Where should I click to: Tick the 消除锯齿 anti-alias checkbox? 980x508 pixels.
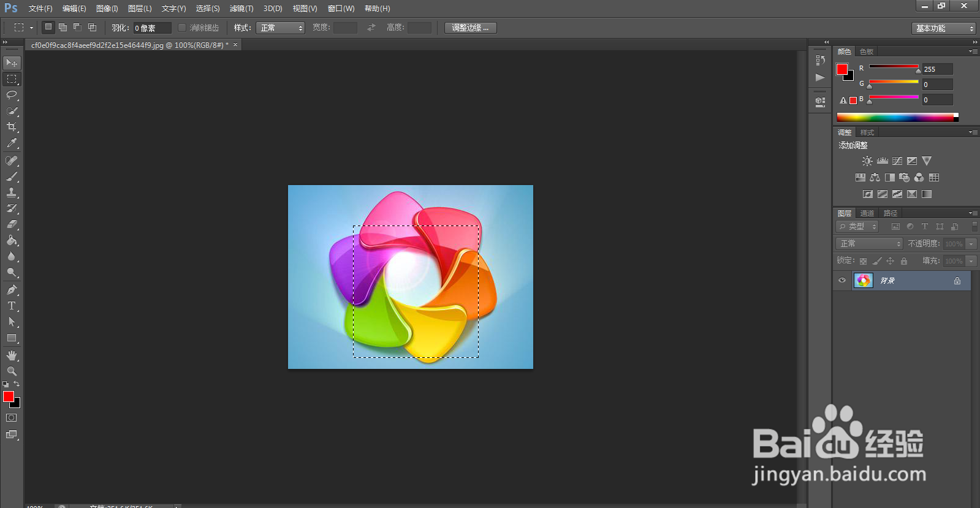click(182, 28)
